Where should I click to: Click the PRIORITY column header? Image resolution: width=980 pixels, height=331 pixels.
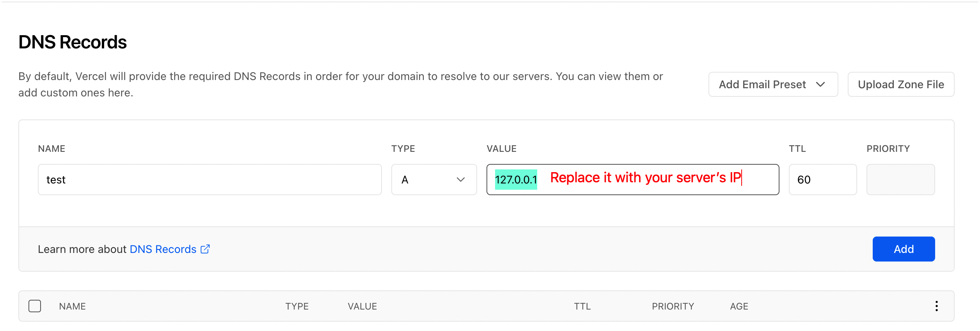(x=673, y=306)
